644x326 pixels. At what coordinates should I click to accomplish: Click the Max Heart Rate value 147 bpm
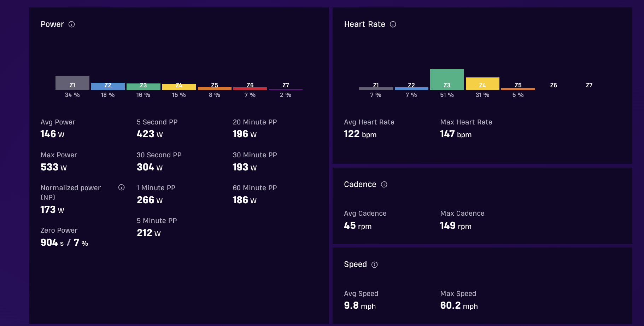456,134
